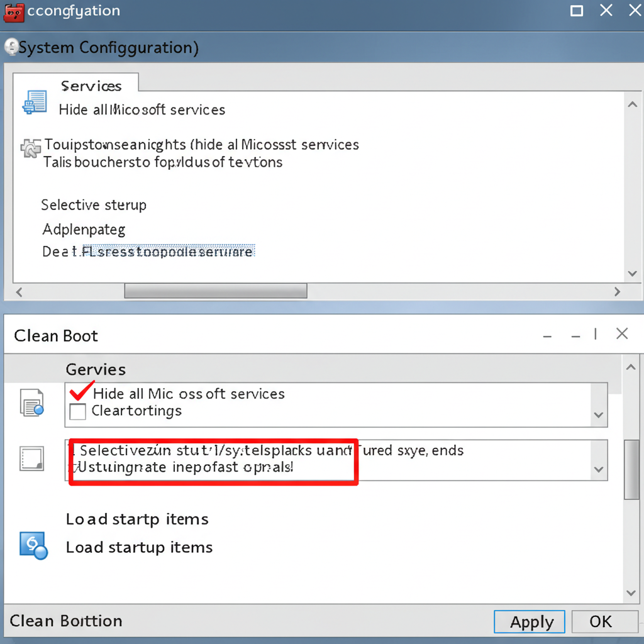Click the red app icon in title bar
The height and width of the screenshot is (644, 644).
[14, 13]
